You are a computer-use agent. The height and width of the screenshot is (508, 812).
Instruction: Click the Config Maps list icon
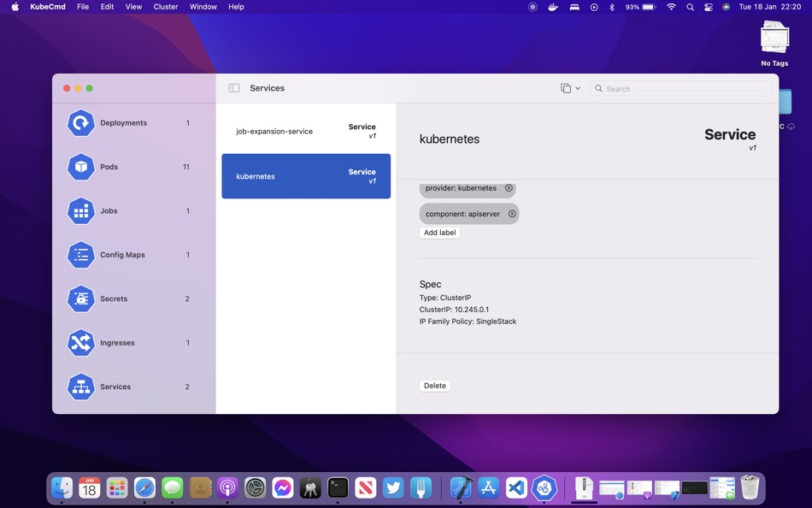(x=81, y=255)
